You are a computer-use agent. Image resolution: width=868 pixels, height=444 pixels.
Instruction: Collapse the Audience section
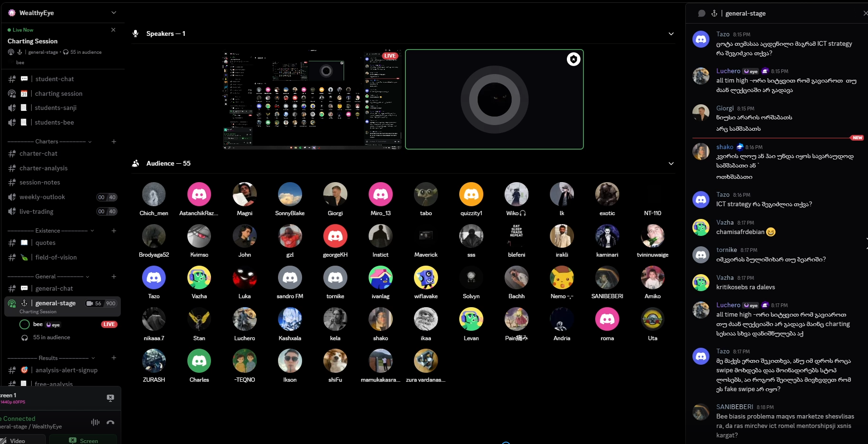click(x=671, y=163)
